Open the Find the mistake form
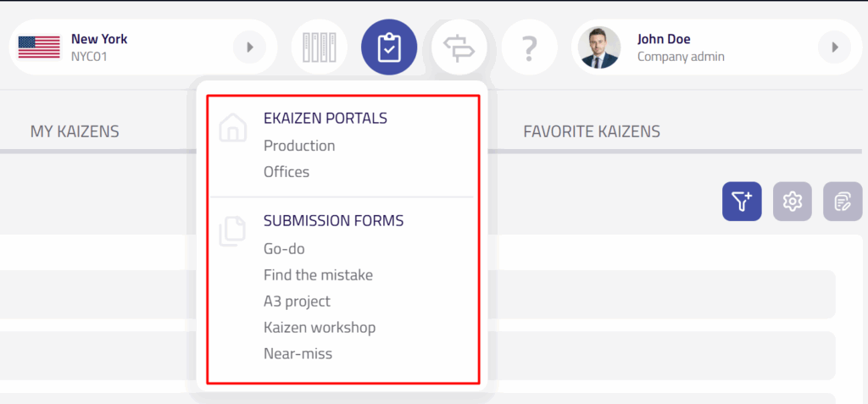The width and height of the screenshot is (868, 404). (318, 275)
